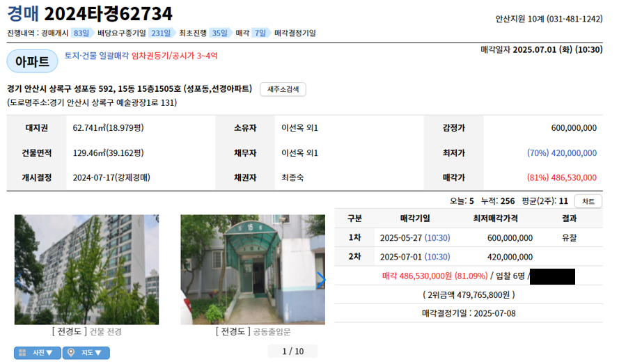Click the 2차 auction time 10:30
The height and width of the screenshot is (364, 619).
pos(437,257)
